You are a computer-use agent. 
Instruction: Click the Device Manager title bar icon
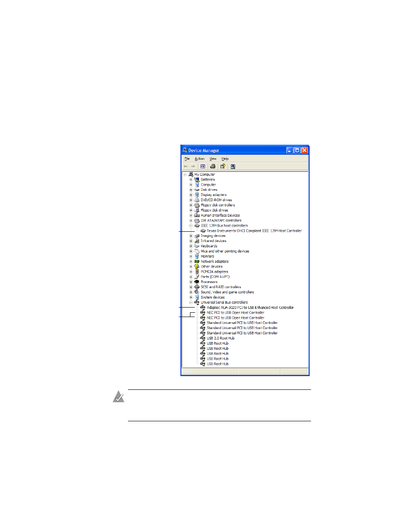click(x=185, y=150)
